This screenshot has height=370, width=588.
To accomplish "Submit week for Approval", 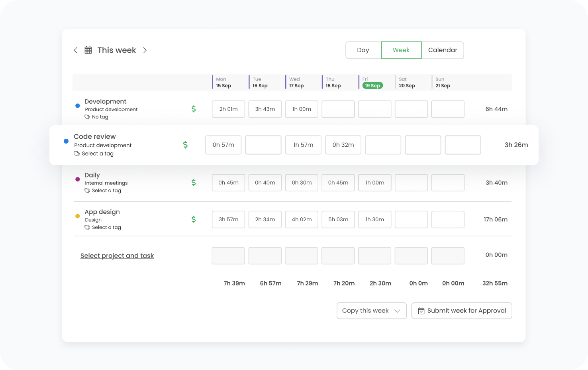I will (x=466, y=311).
